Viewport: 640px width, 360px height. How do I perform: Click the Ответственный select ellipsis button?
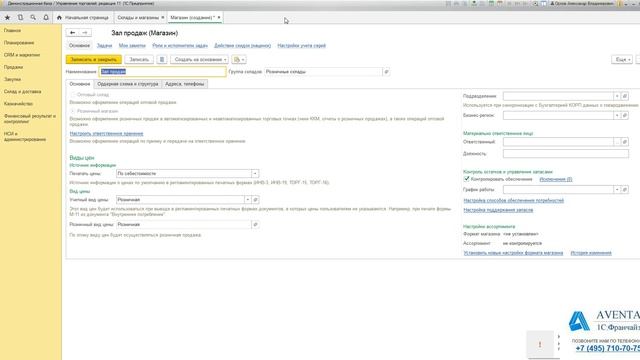[617, 142]
